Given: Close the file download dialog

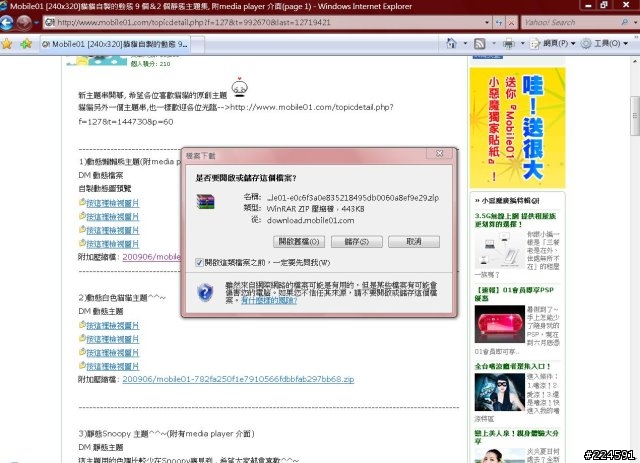Looking at the screenshot, I should (439, 154).
